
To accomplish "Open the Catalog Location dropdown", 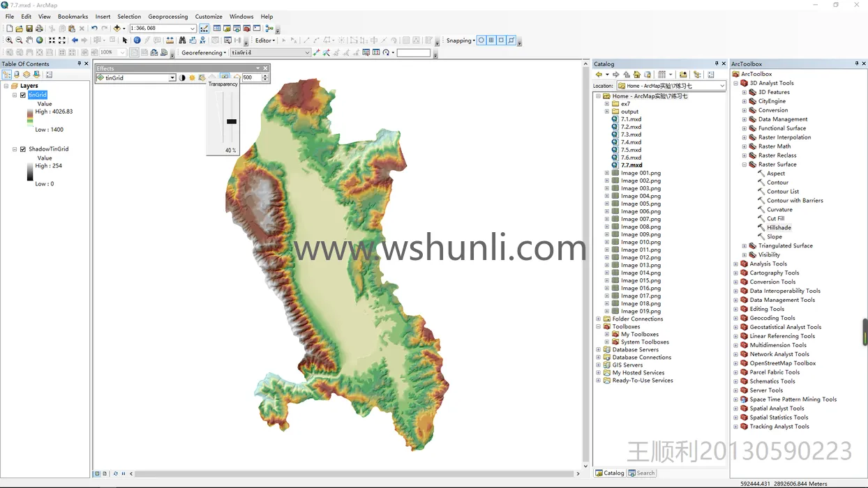I will (x=721, y=86).
